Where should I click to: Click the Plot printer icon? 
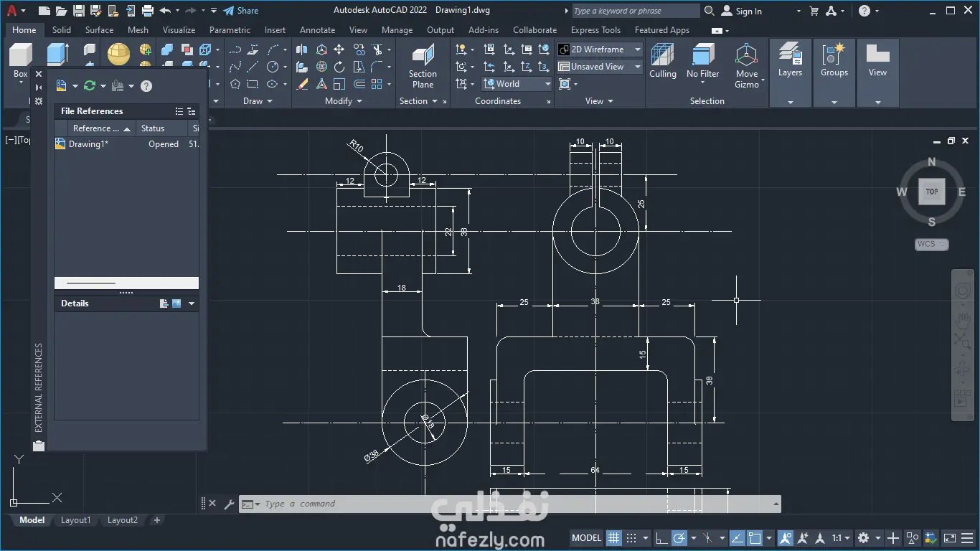[x=148, y=11]
